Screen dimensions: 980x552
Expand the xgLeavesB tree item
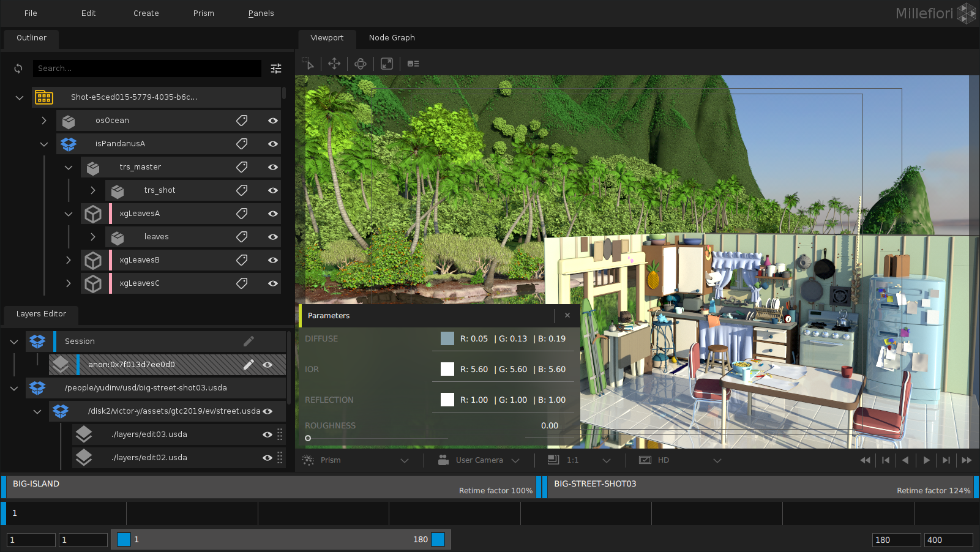[69, 260]
